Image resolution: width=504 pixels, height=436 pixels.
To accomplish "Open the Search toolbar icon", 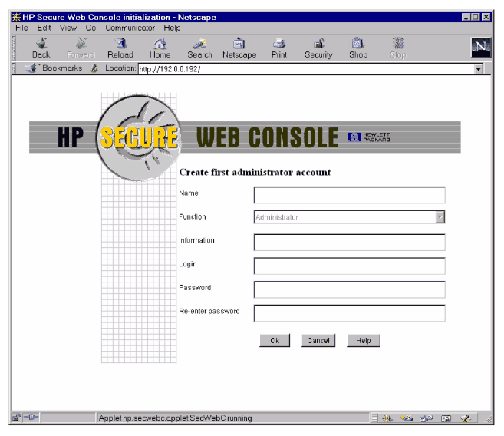I will coord(199,43).
